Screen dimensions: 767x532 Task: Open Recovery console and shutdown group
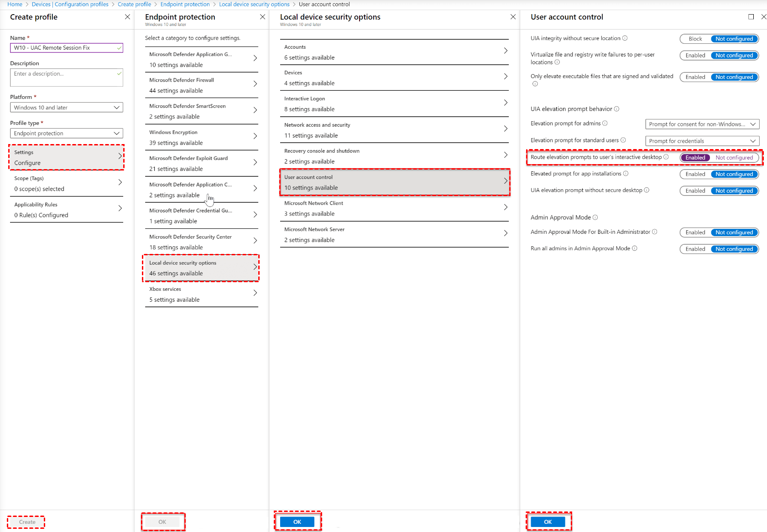pyautogui.click(x=394, y=156)
